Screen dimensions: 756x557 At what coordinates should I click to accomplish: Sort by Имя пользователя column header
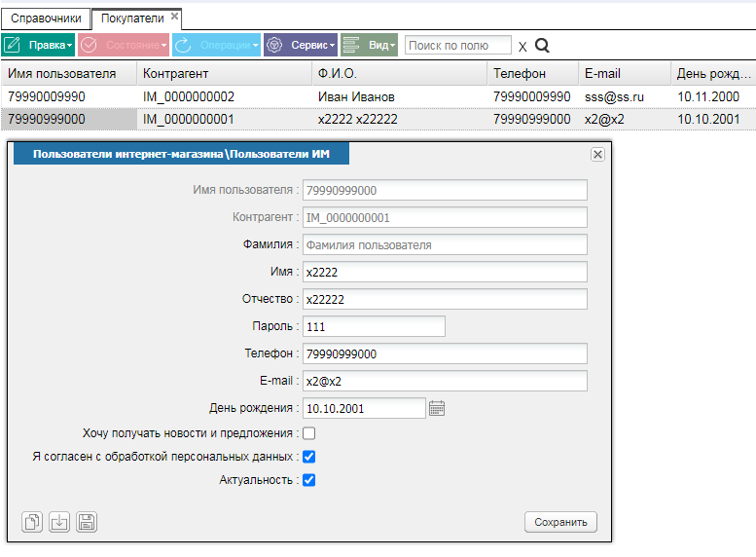[69, 73]
